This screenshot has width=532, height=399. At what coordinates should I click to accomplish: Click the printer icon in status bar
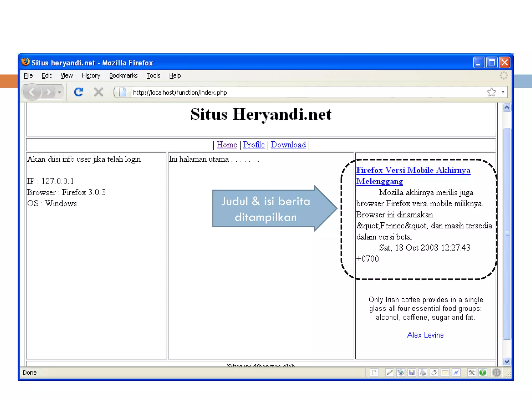(423, 373)
